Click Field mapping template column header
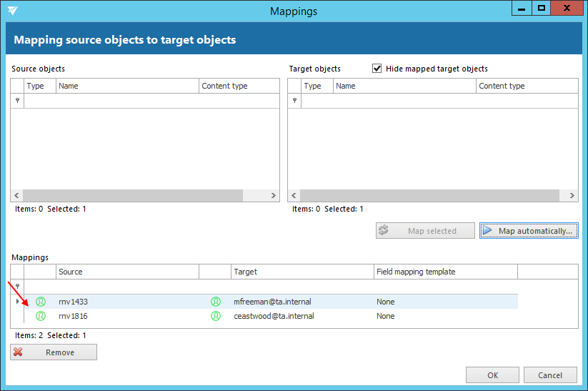The height and width of the screenshot is (391, 588). tap(444, 272)
